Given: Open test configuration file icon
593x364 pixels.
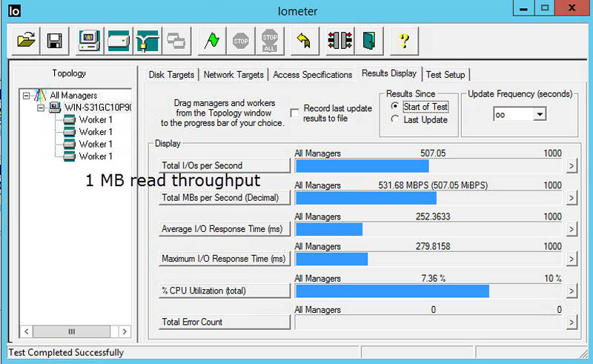Looking at the screenshot, I should pos(26,41).
